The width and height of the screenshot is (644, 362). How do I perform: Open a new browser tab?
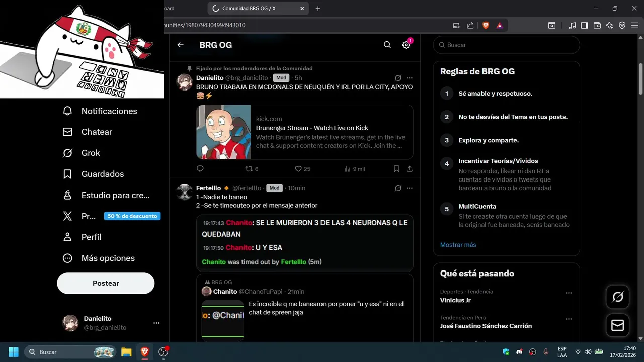[x=318, y=8]
